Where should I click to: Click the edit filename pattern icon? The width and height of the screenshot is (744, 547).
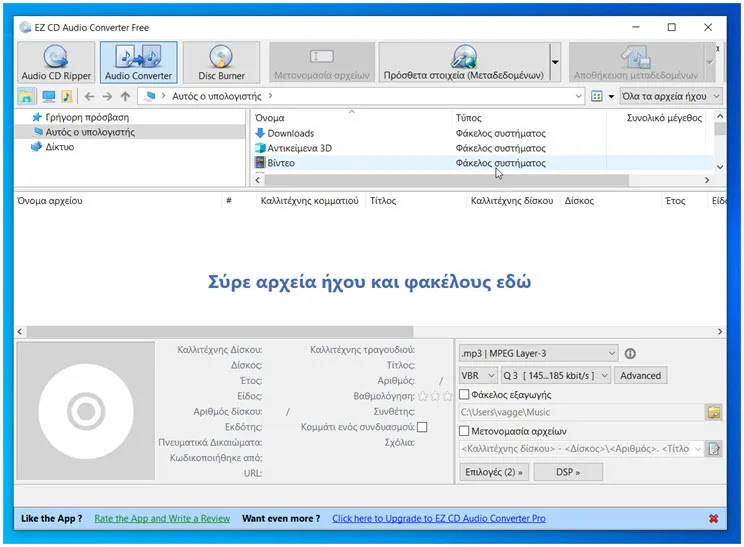pyautogui.click(x=714, y=449)
